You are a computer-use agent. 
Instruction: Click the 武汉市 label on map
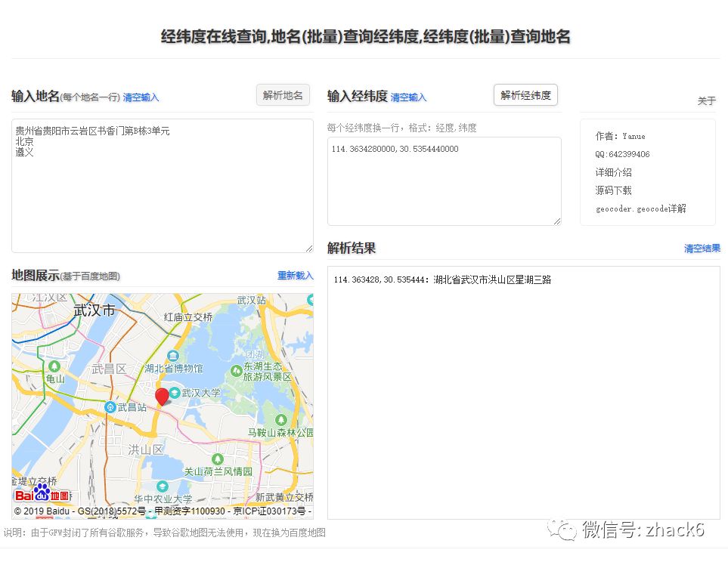[x=94, y=310]
